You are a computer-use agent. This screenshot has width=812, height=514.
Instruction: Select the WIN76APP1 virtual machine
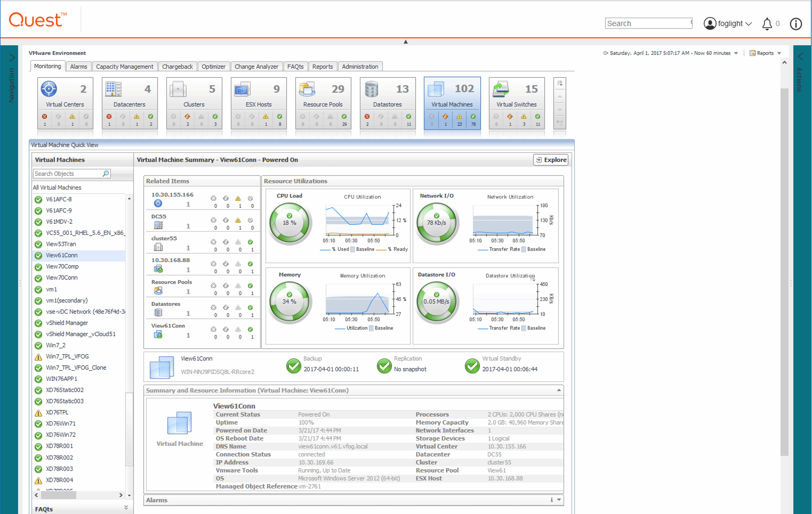pyautogui.click(x=61, y=379)
